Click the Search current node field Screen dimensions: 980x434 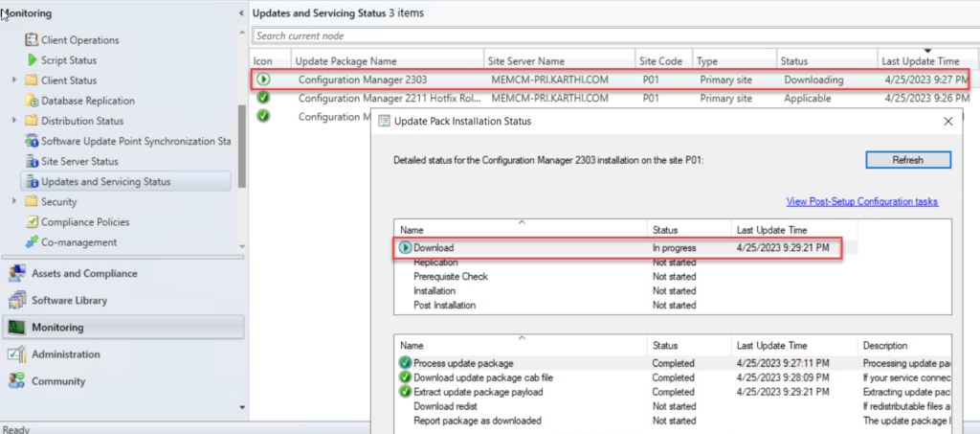pyautogui.click(x=612, y=35)
